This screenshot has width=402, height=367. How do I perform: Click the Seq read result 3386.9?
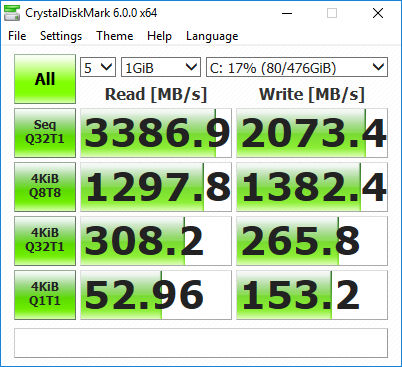[156, 133]
